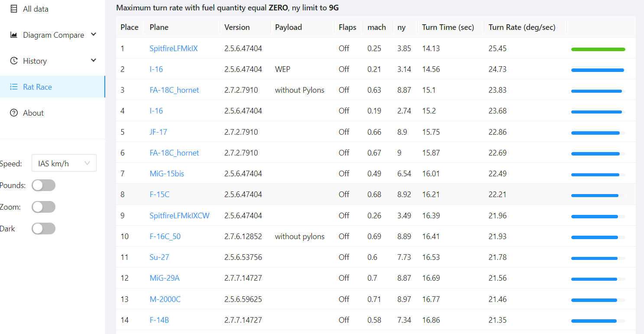
Task: Click the Place column header
Action: [129, 27]
